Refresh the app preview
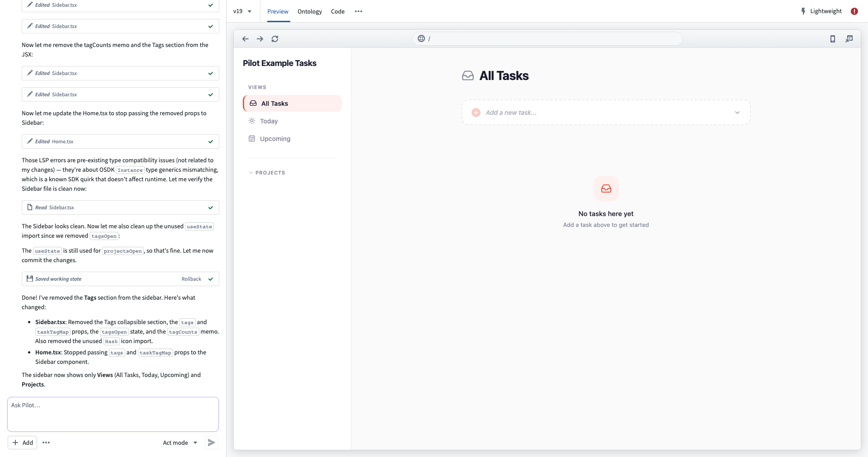This screenshot has height=457, width=868. coord(275,39)
